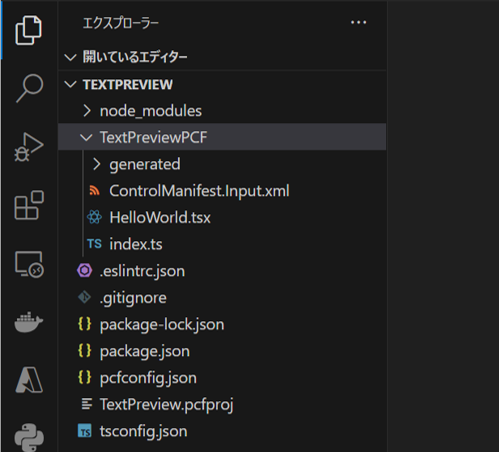Open Explorer more actions ellipsis menu
The width and height of the screenshot is (499, 452).
point(359,23)
